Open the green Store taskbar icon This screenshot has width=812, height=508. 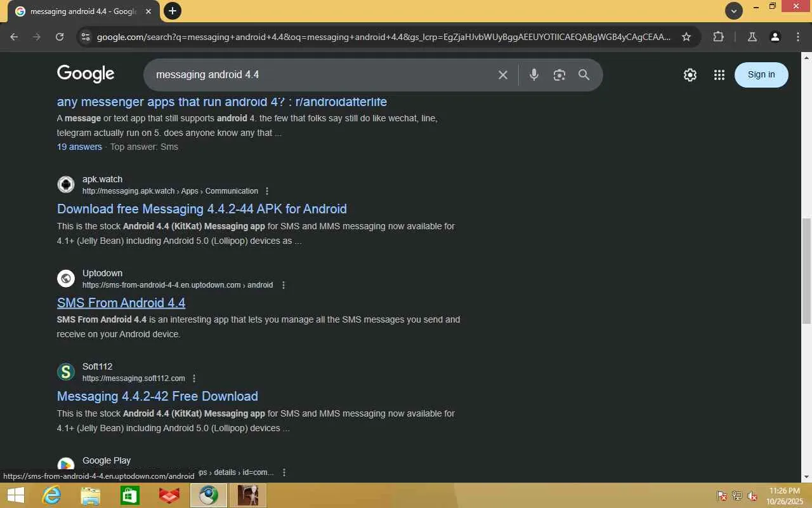[130, 495]
